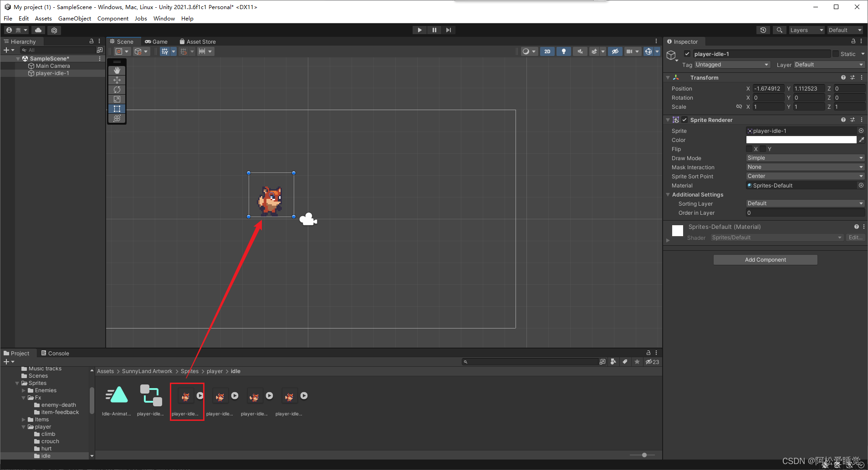Lock the Hierarchy panel
This screenshot has height=470, width=868.
click(92, 41)
